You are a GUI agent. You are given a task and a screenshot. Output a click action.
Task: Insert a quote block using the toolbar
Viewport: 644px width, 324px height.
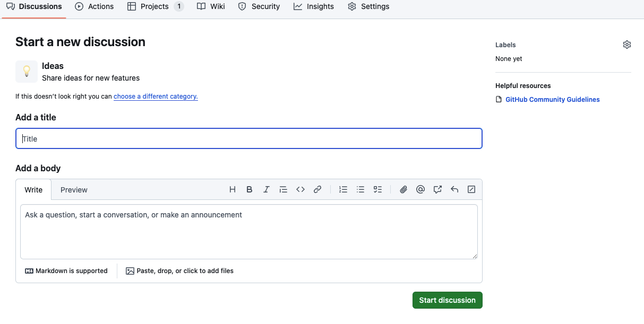pyautogui.click(x=283, y=189)
